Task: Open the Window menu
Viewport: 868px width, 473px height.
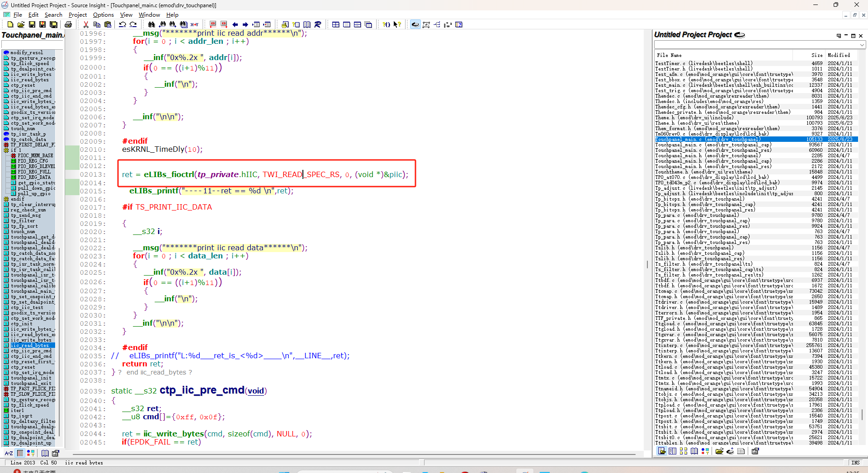Action: click(149, 15)
